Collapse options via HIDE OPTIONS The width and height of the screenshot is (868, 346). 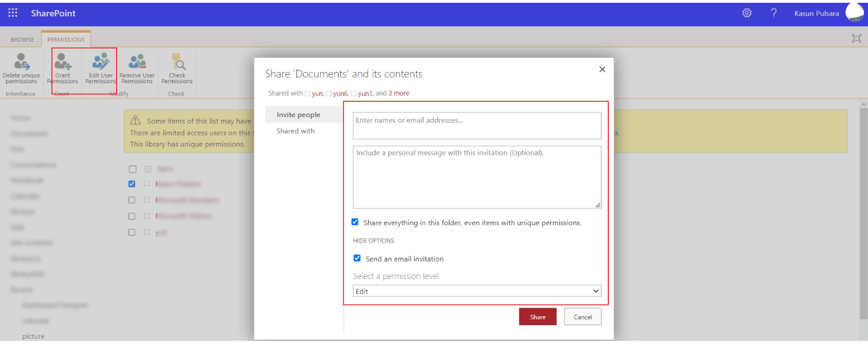(373, 241)
